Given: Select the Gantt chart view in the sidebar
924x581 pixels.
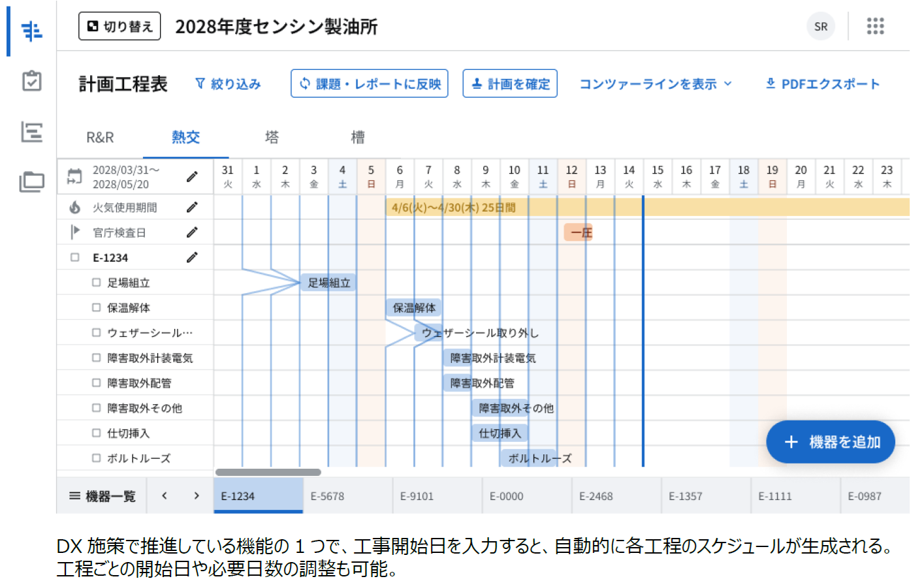Looking at the screenshot, I should point(31,29).
